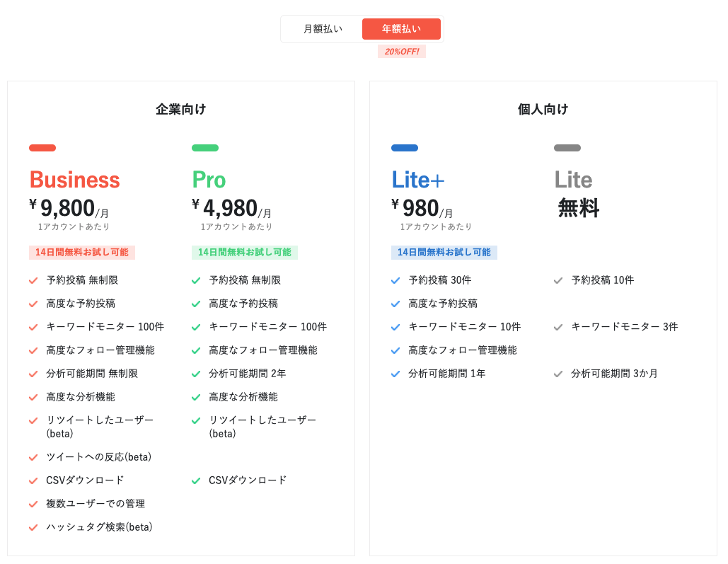The width and height of the screenshot is (728, 564).
Task: Switch to 月額払い monthly billing
Action: point(323,29)
